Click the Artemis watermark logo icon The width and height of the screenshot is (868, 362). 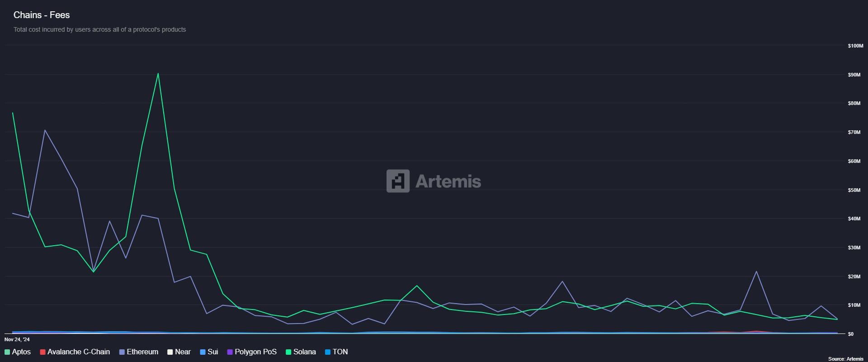398,181
